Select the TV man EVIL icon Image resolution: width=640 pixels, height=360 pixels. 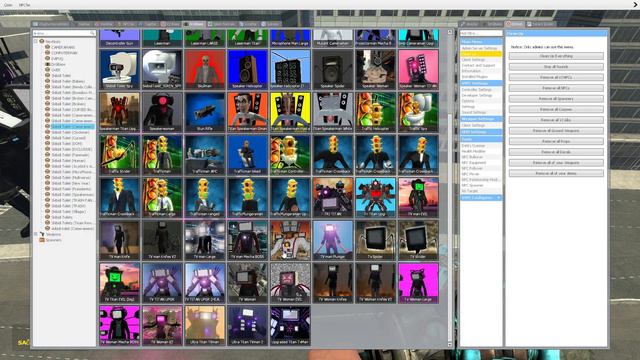[x=418, y=197]
